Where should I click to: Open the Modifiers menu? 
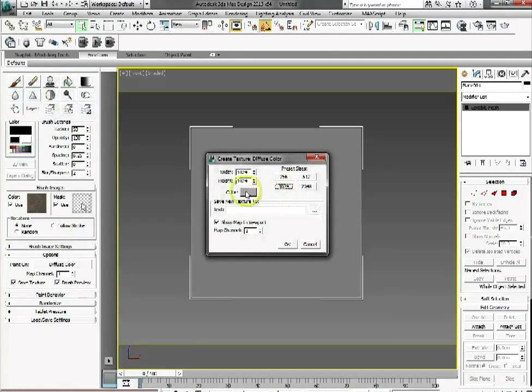point(142,14)
